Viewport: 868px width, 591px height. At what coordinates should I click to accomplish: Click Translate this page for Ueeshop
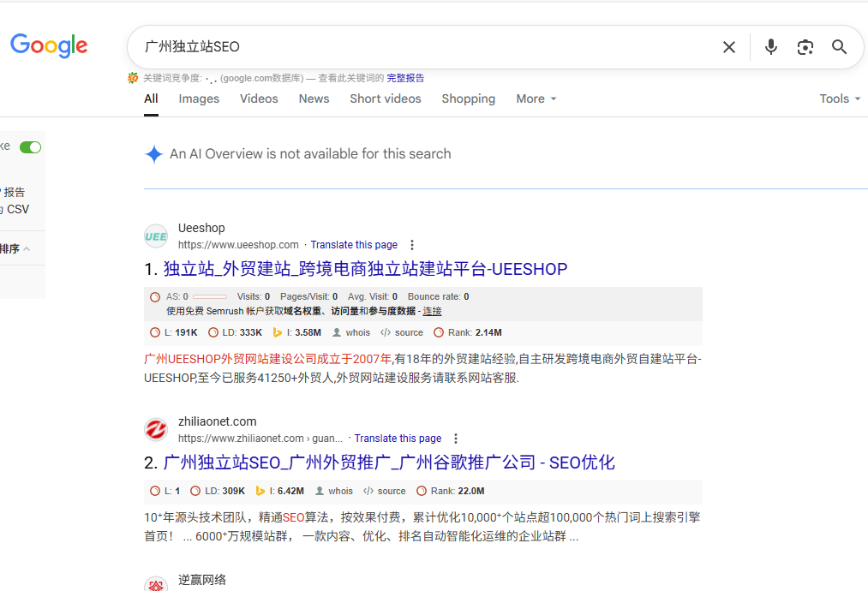pos(354,245)
